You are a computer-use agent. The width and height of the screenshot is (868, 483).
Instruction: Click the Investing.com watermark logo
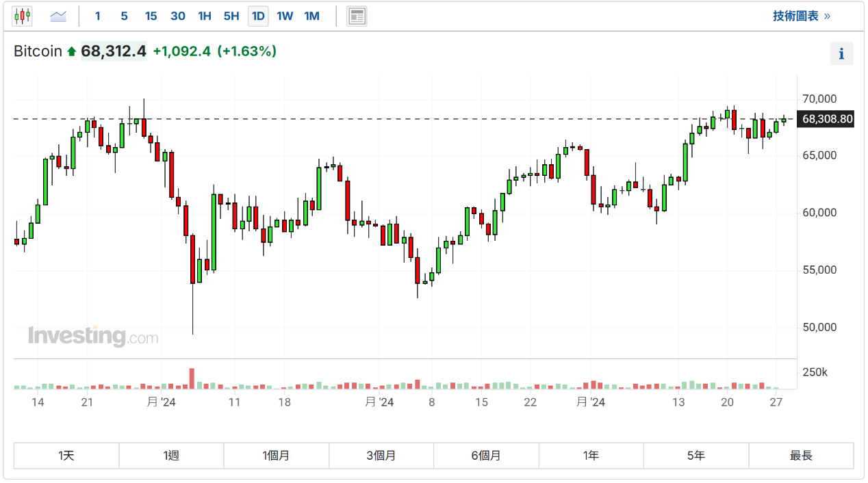93,337
